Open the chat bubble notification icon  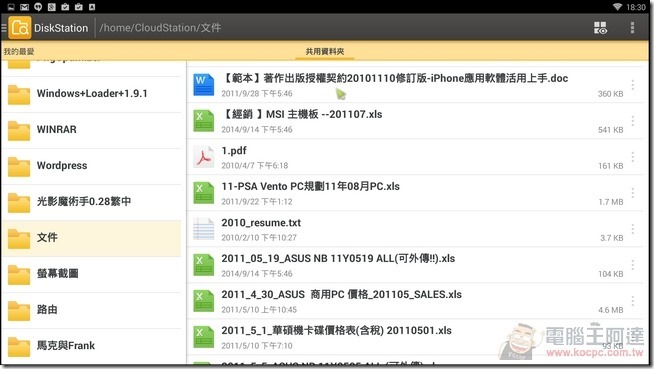[x=38, y=7]
